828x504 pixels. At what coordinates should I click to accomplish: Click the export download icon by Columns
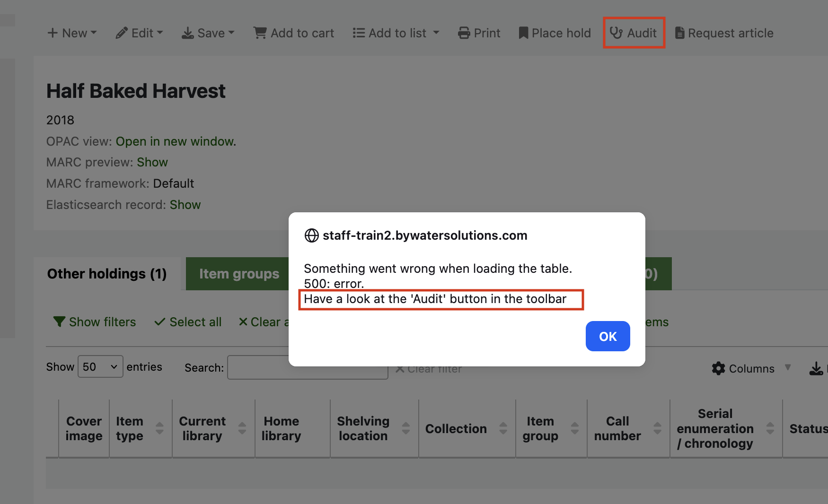[x=816, y=369]
